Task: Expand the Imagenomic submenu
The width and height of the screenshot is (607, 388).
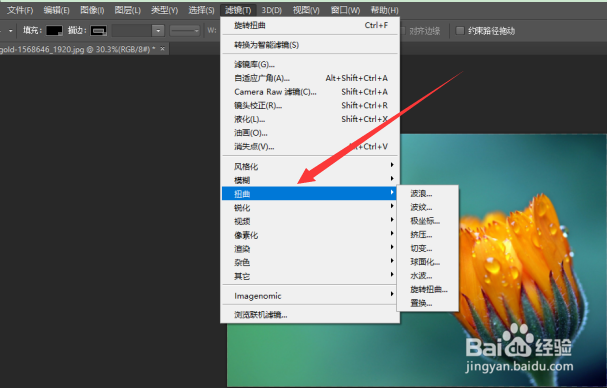Action: [x=310, y=296]
